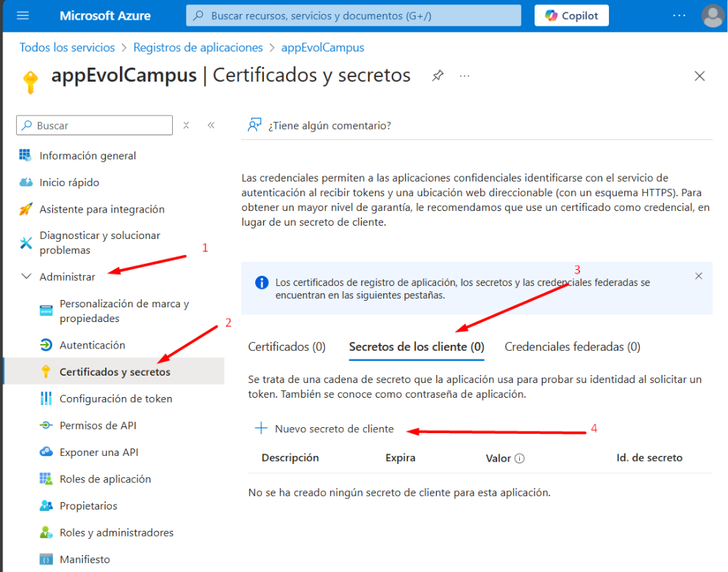Open the user account avatar

coord(713,15)
